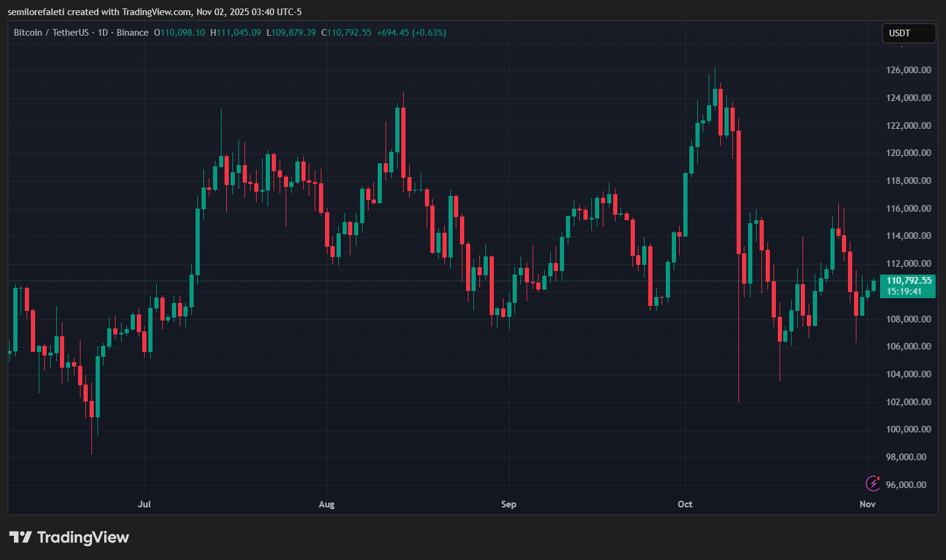Select the Binance exchange label
Viewport: 946px width, 560px height.
[x=133, y=32]
